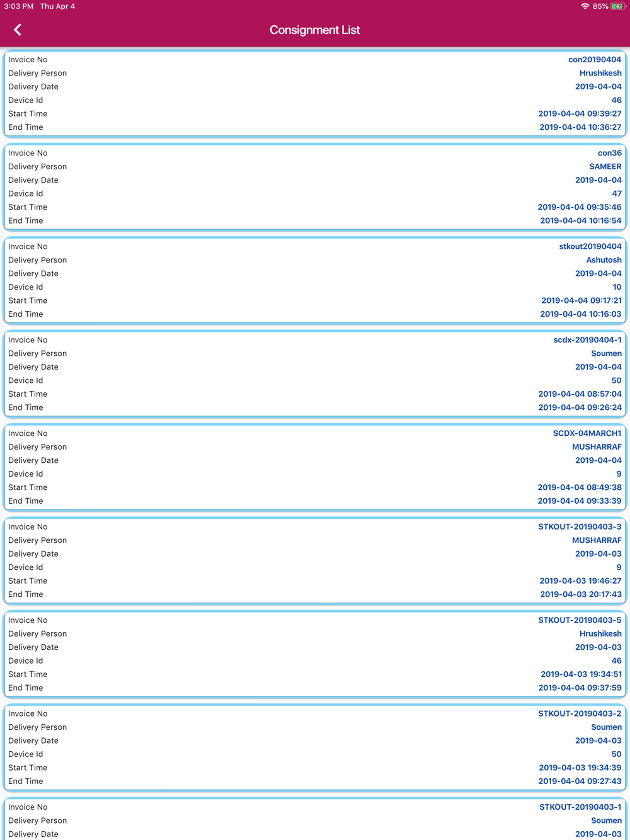Tap the Wi-Fi status icon

pyautogui.click(x=585, y=6)
